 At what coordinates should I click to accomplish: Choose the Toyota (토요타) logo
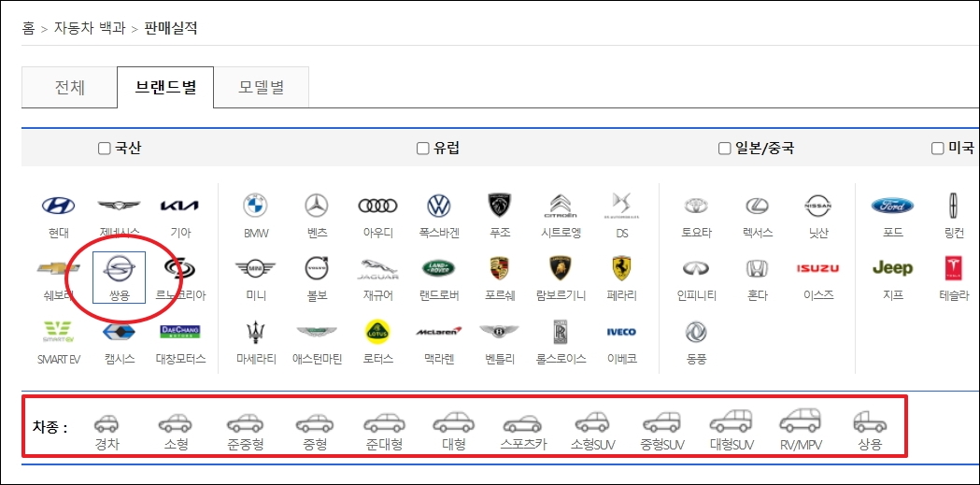coord(696,205)
